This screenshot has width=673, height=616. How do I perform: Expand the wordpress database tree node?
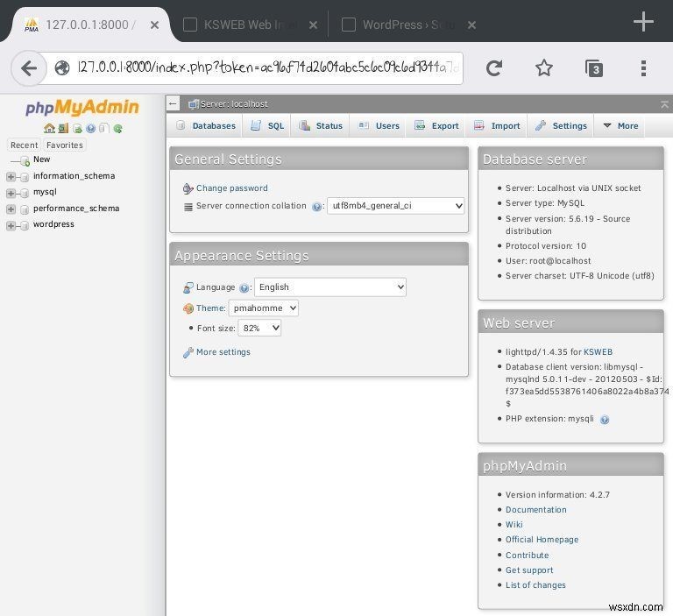point(11,225)
